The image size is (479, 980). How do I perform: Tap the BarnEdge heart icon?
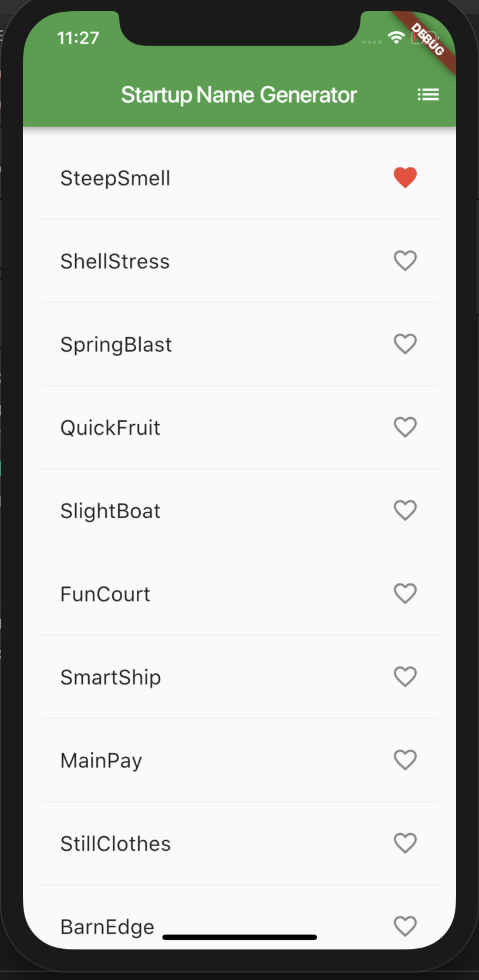pyautogui.click(x=405, y=927)
